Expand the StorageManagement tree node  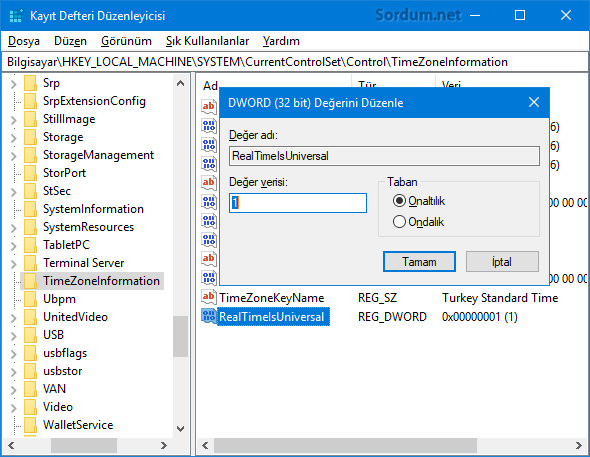[x=14, y=155]
